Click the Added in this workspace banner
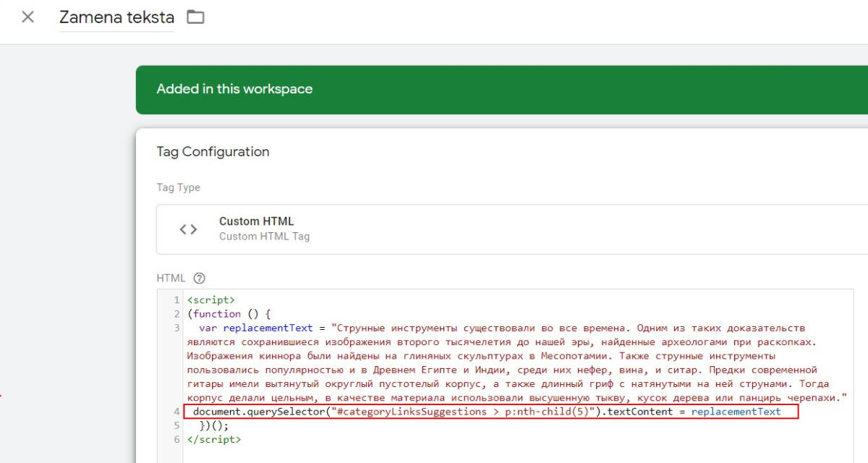 (502, 90)
